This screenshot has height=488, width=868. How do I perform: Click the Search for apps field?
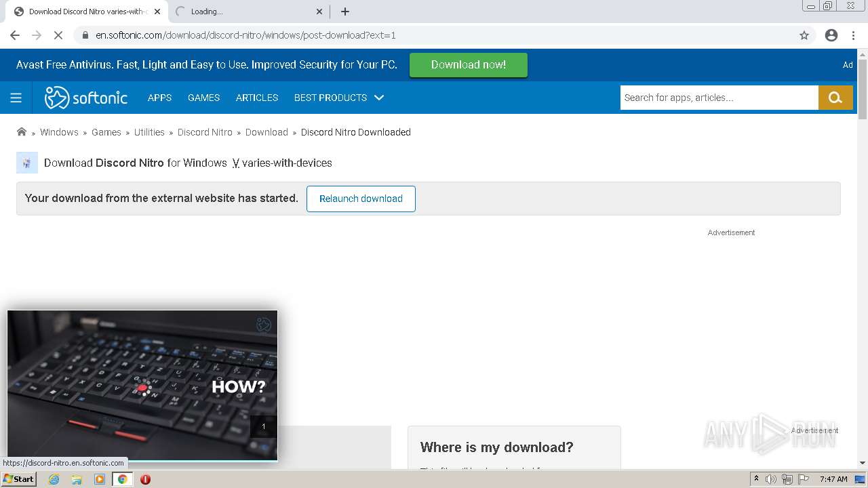[719, 98]
